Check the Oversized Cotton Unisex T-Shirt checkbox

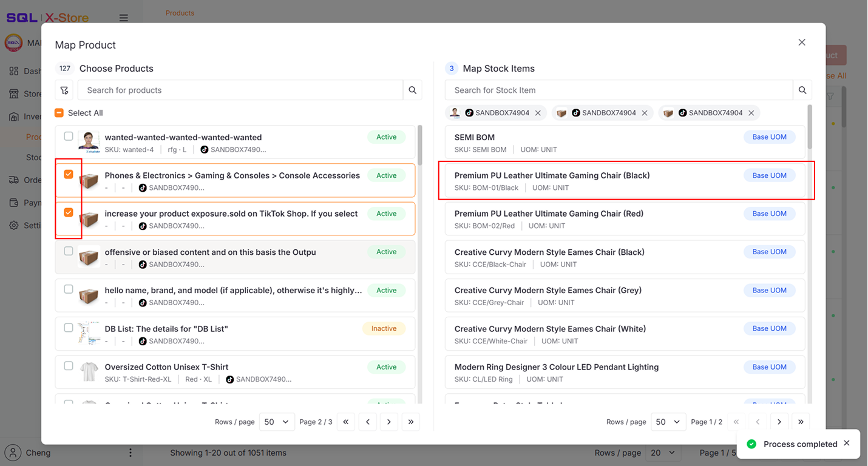[69, 366]
